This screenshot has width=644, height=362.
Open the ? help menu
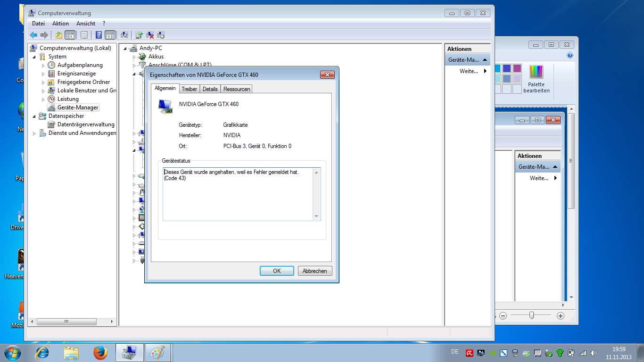tap(104, 24)
